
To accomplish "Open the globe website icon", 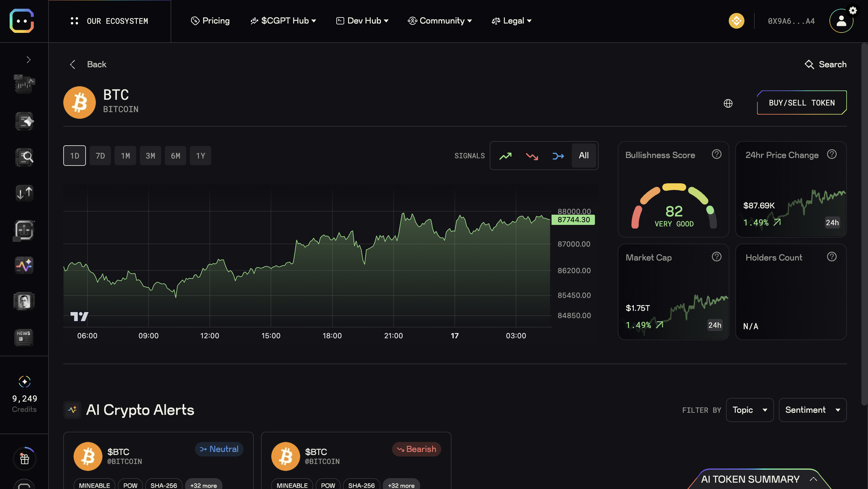I will pos(728,103).
